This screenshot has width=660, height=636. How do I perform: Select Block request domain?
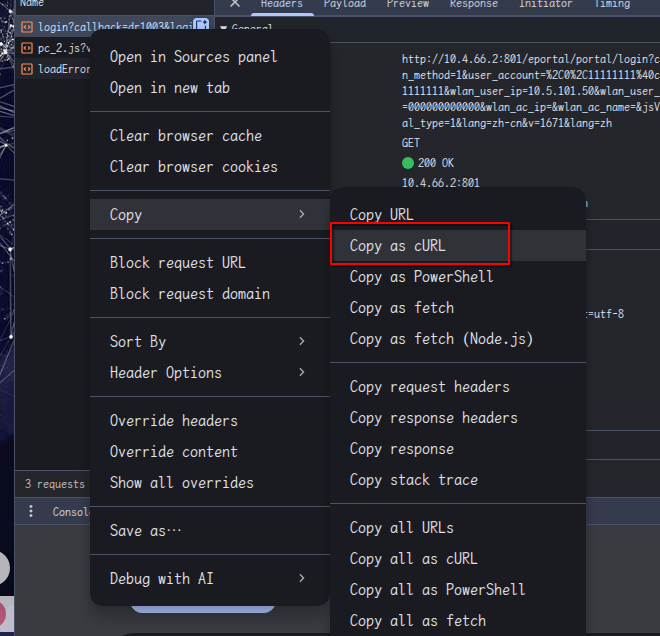pyautogui.click(x=210, y=294)
